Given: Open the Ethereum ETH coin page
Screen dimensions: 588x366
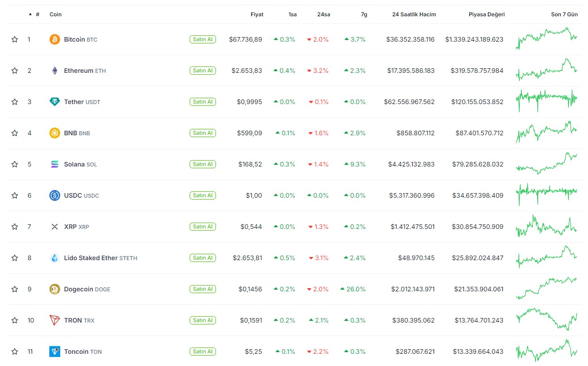Looking at the screenshot, I should click(x=85, y=71).
